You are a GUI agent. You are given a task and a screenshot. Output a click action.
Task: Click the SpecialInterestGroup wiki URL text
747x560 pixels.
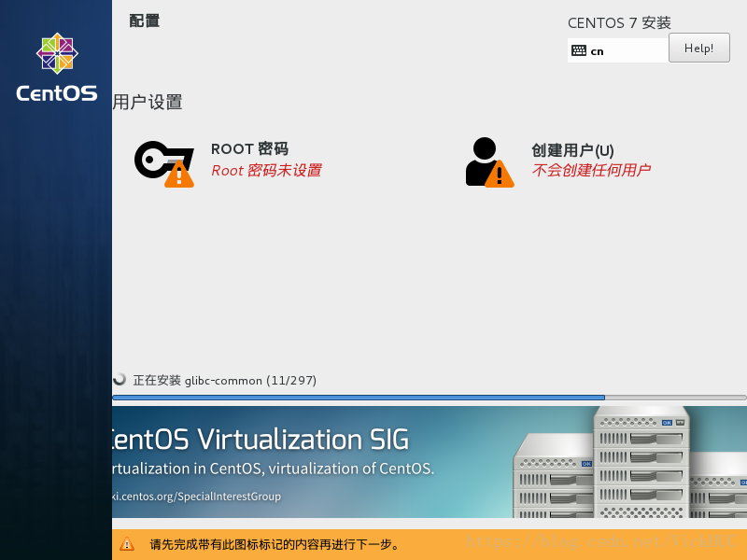(x=196, y=497)
